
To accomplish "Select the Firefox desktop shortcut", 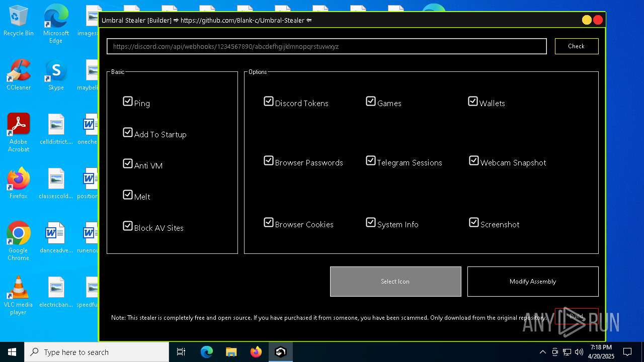I will click(19, 184).
